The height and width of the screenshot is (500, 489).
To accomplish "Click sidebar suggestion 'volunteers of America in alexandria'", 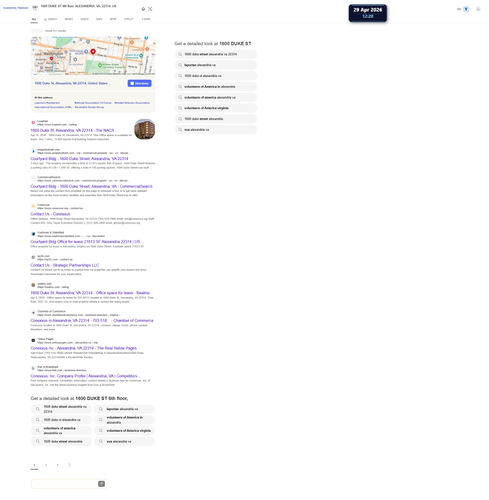I will point(216,87).
